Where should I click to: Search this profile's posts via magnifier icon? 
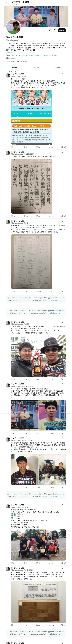point(55,30)
